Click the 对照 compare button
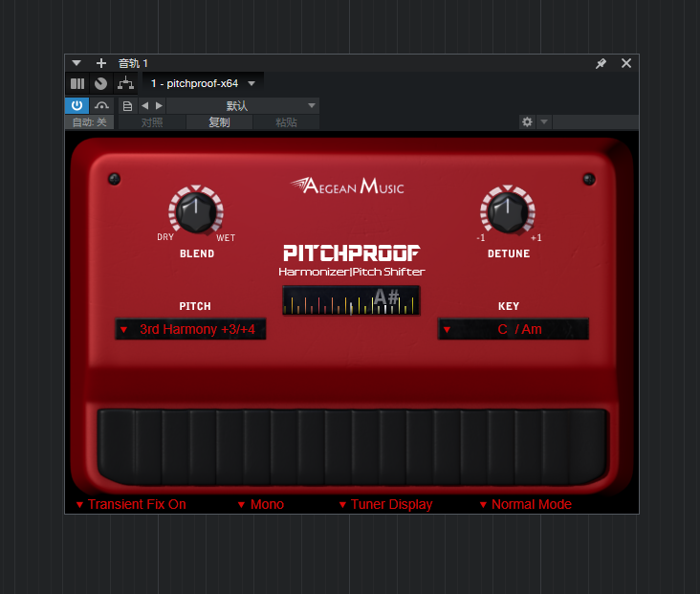 (x=152, y=122)
